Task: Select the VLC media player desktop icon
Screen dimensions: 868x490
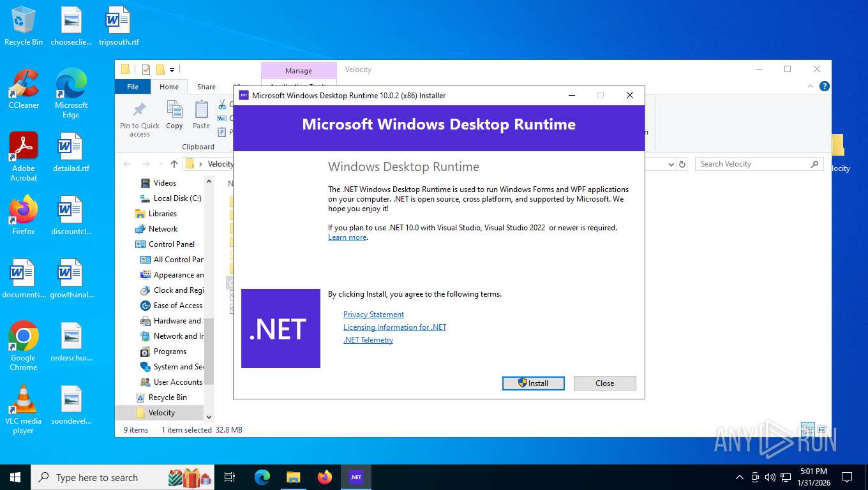Action: coord(24,409)
